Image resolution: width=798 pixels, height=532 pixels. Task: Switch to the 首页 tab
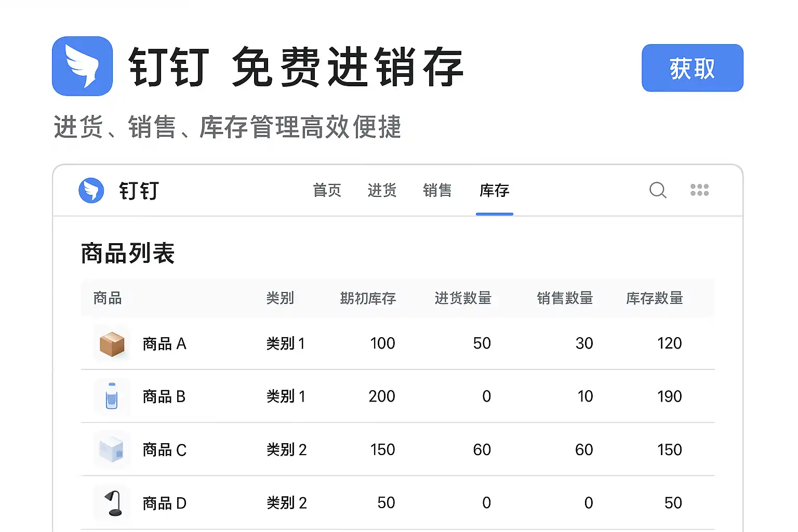[x=327, y=190]
